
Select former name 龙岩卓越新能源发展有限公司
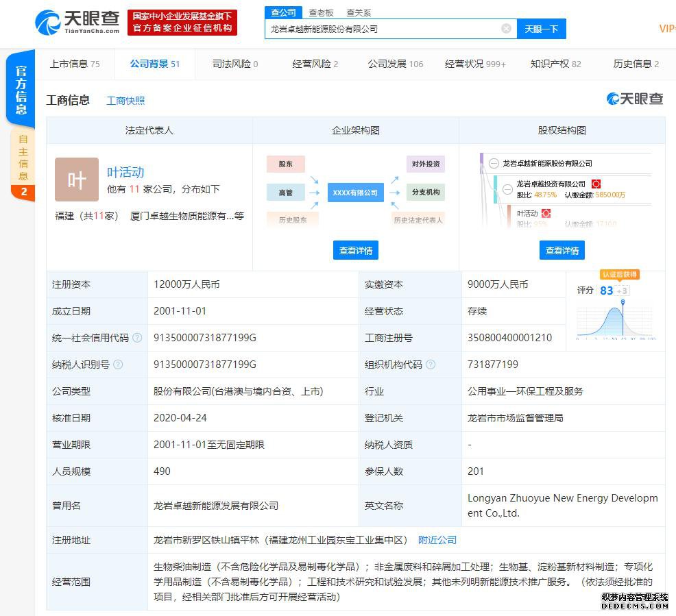pyautogui.click(x=216, y=506)
